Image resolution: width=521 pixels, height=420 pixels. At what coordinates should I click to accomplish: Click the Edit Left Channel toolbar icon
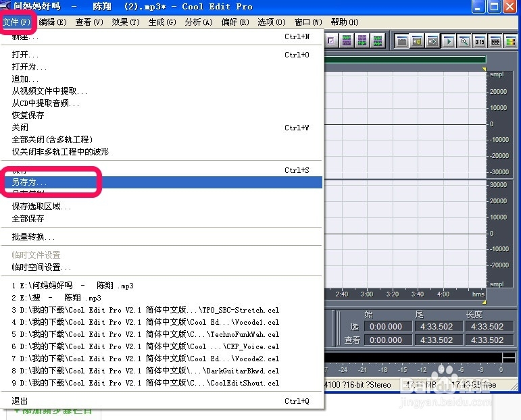(347, 41)
